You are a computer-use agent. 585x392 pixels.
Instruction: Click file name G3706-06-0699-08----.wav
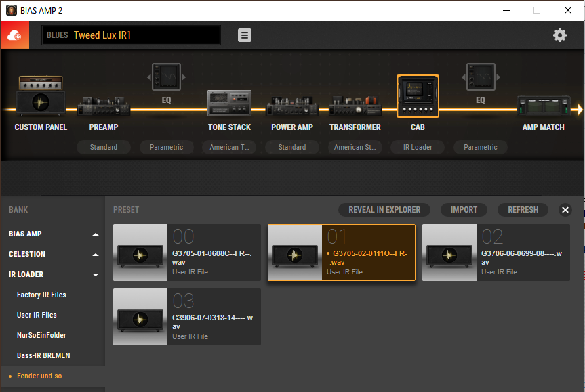coord(521,258)
